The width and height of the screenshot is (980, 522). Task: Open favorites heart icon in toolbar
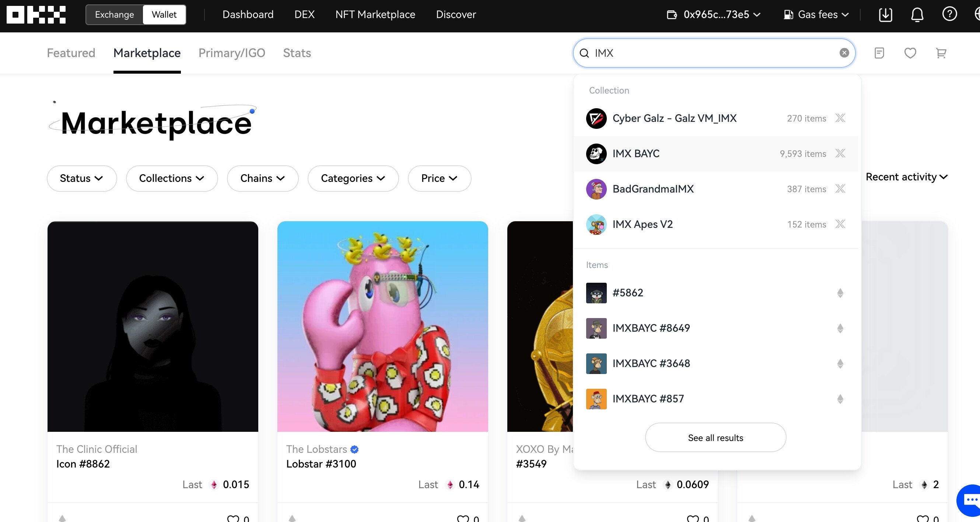(x=910, y=53)
